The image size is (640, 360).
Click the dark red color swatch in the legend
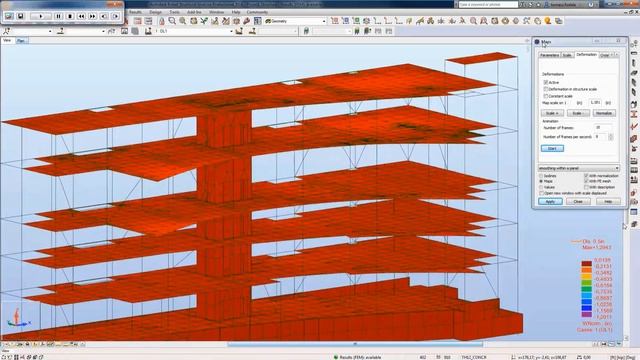[x=586, y=263]
